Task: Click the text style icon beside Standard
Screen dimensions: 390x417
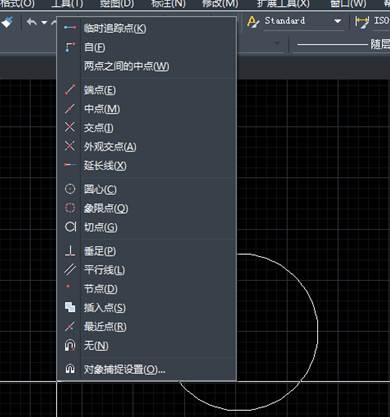Action: click(253, 22)
